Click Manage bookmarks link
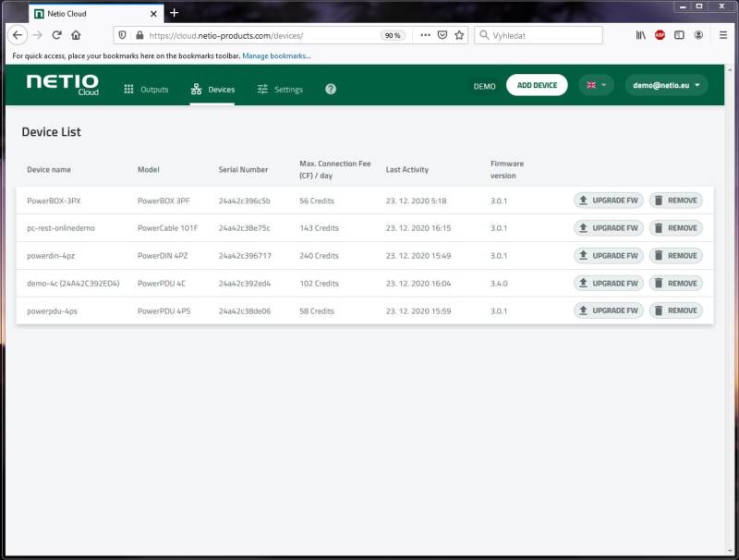 point(276,55)
